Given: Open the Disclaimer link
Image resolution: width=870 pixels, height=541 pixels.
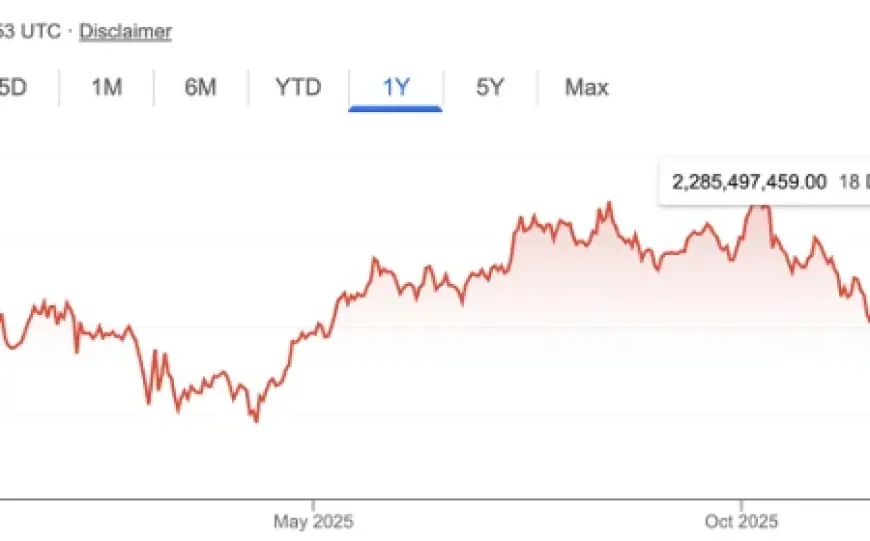Looking at the screenshot, I should [x=125, y=31].
